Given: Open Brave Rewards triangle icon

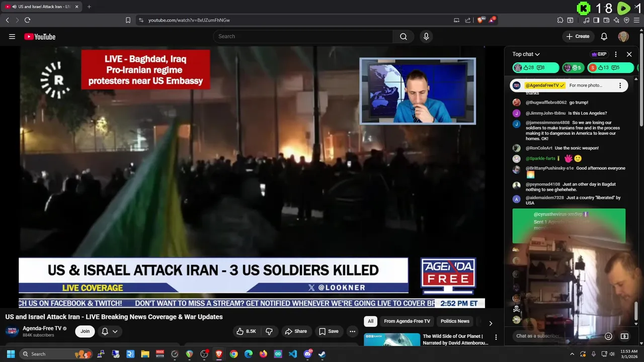Looking at the screenshot, I should click(492, 20).
